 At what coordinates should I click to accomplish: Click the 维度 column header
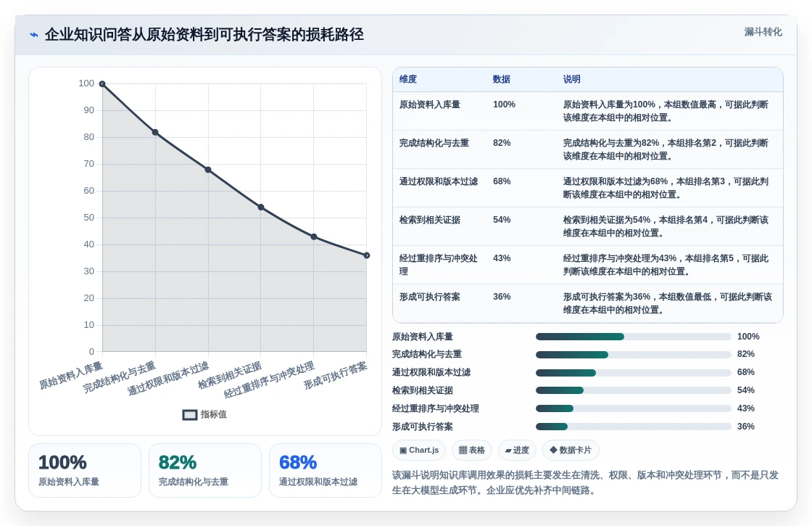pyautogui.click(x=408, y=79)
